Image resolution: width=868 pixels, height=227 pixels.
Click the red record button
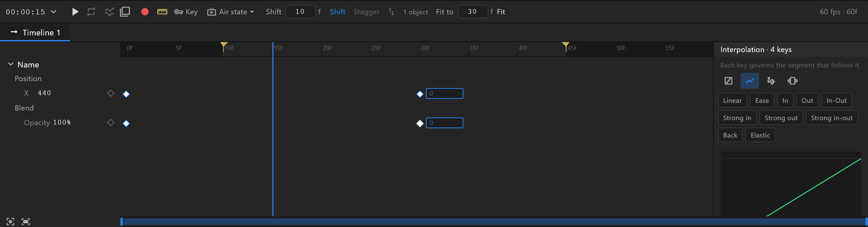pos(145,12)
